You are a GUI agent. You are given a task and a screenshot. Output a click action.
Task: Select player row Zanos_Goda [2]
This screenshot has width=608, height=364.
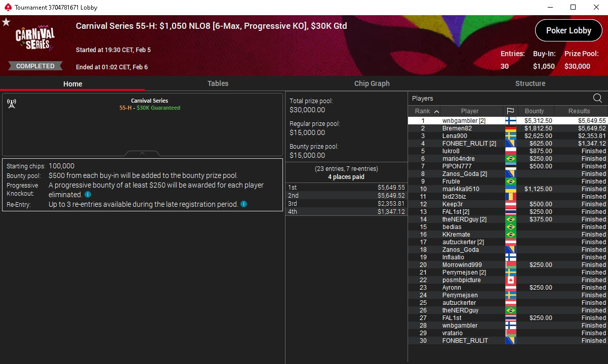508,174
